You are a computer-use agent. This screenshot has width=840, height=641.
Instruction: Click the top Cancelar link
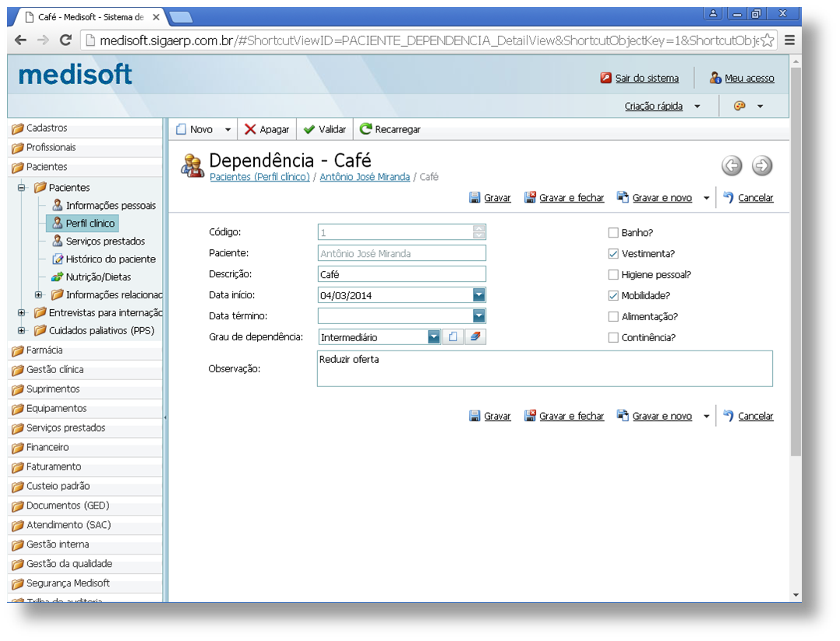[755, 198]
